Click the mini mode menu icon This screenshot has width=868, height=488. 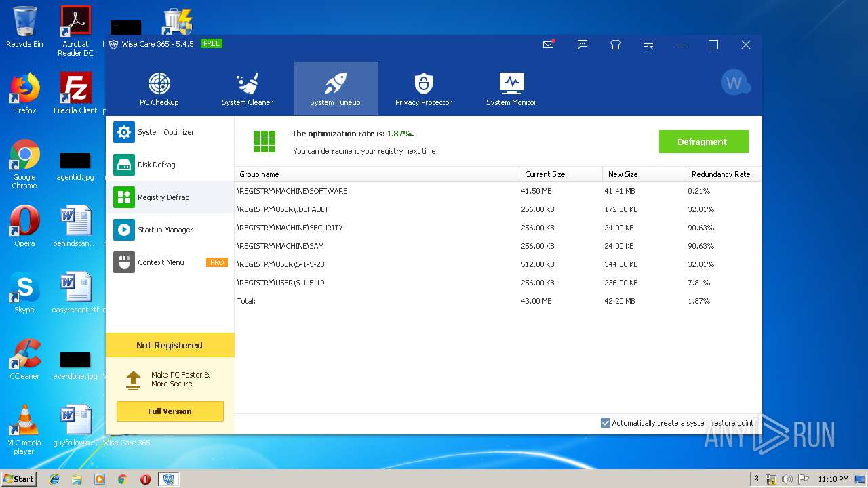[x=649, y=45]
